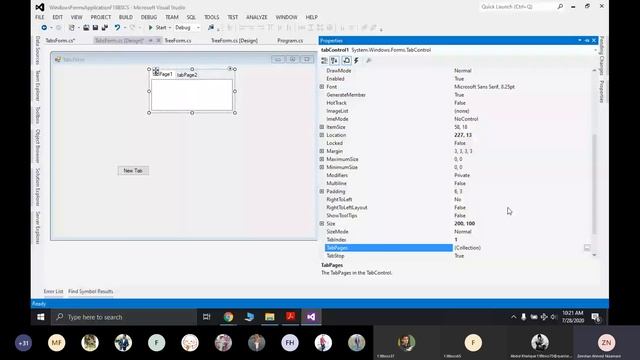Click the tab control move handle icon
The width and height of the screenshot is (640, 360).
tap(156, 71)
